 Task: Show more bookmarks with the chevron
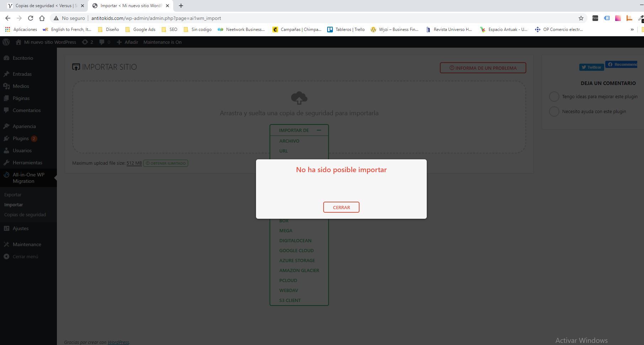coord(632,30)
